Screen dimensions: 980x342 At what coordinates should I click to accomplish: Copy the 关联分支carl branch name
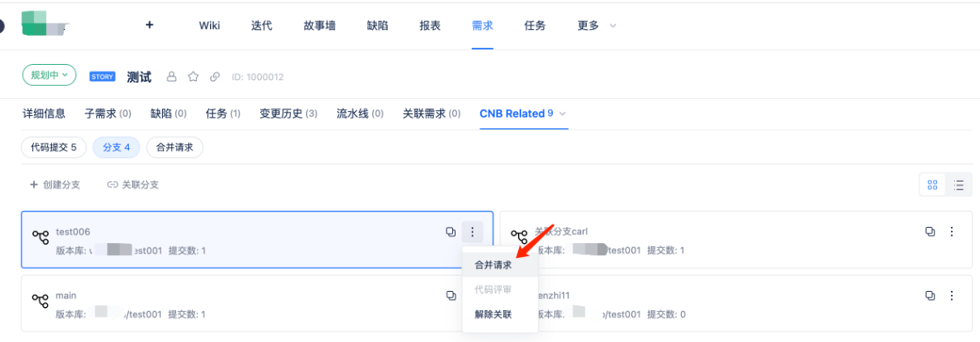(931, 232)
